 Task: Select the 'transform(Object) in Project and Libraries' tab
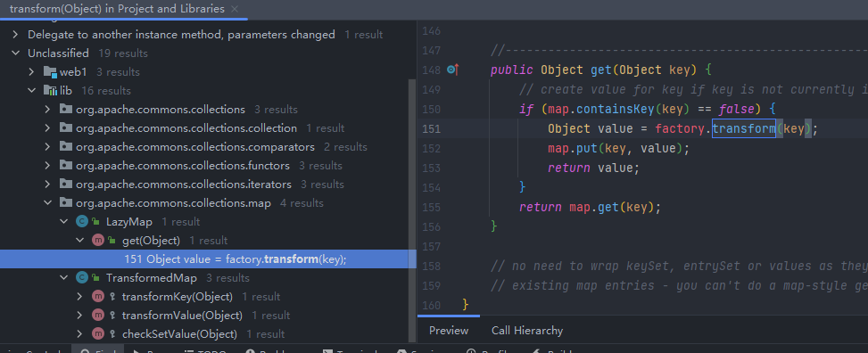coord(117,9)
